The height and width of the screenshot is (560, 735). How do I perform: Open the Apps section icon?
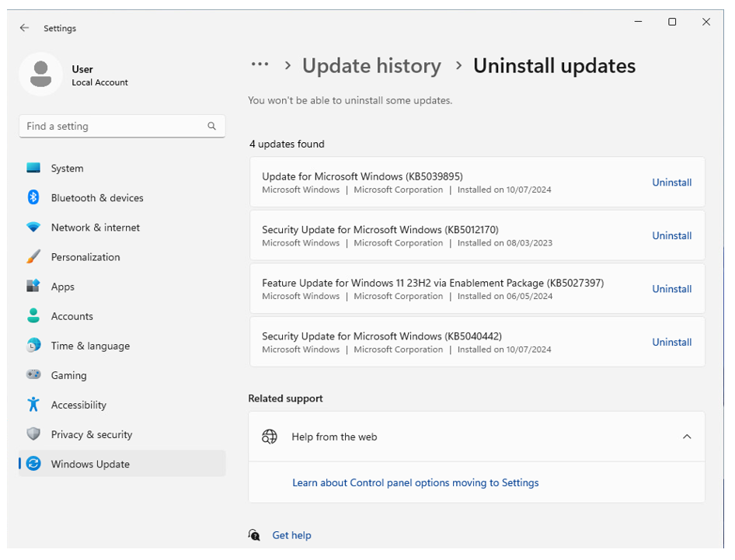[x=33, y=287]
